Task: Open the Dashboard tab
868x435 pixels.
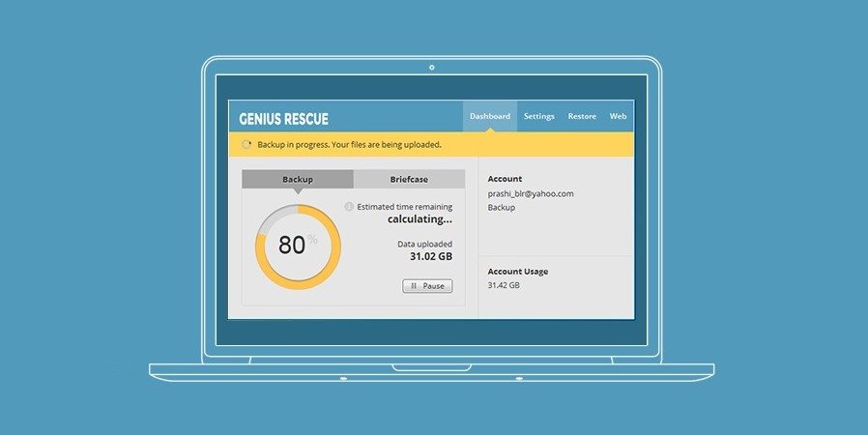Action: click(x=489, y=117)
